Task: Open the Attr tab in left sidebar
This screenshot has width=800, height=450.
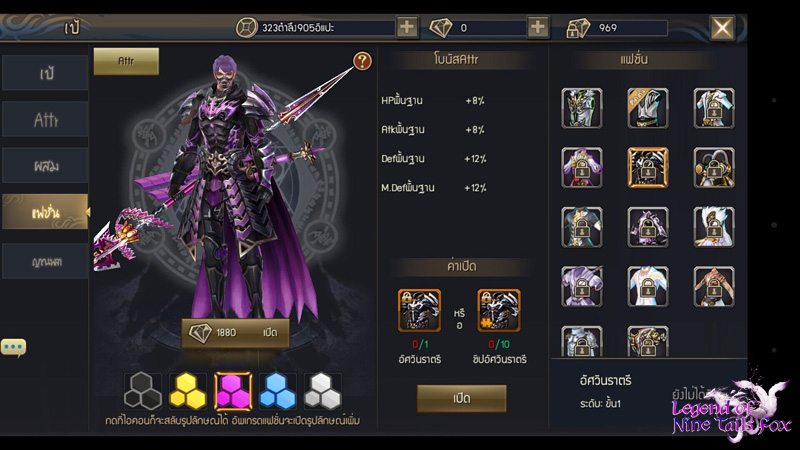Action: point(45,119)
